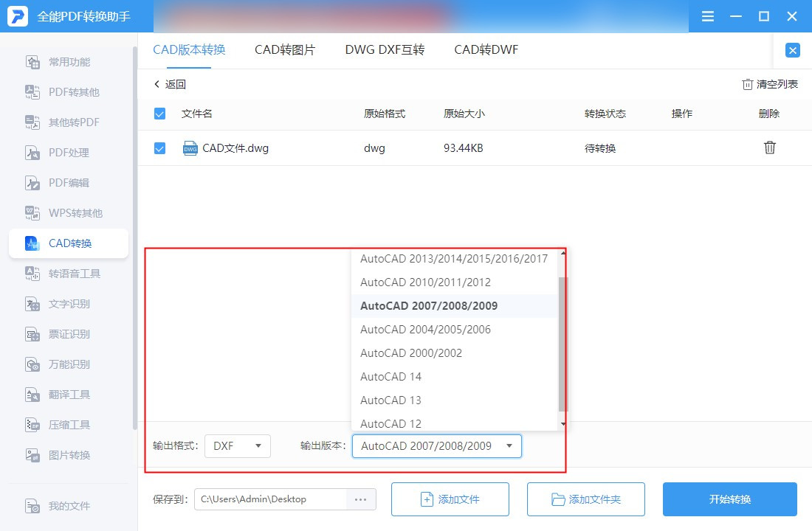Open the 文字识别 tool
This screenshot has width=812, height=531.
tap(69, 303)
